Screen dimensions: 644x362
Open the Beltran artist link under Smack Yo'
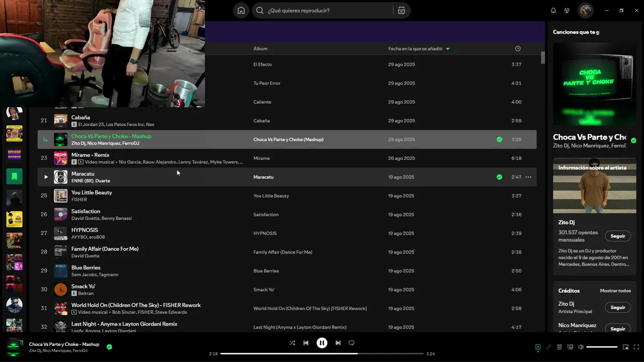[x=86, y=293]
